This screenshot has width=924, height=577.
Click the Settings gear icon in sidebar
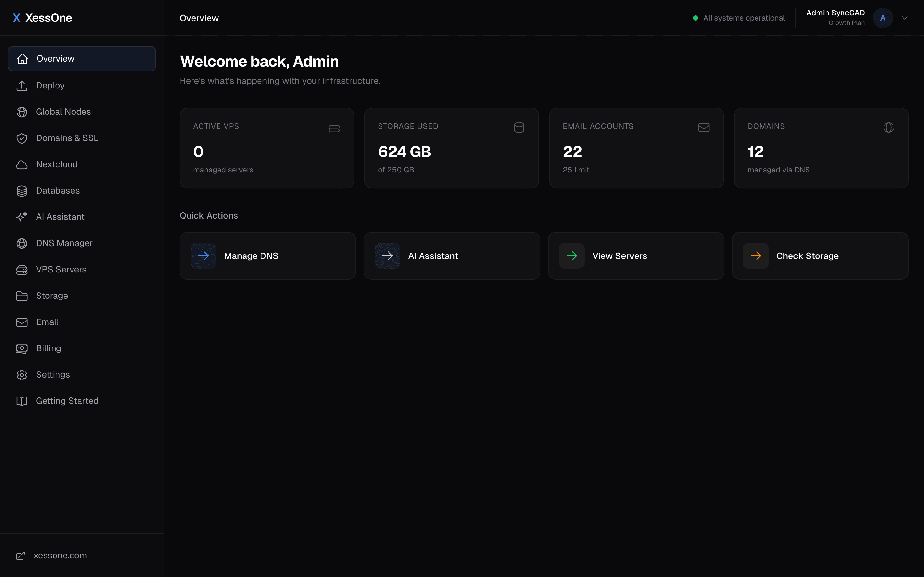click(x=22, y=375)
